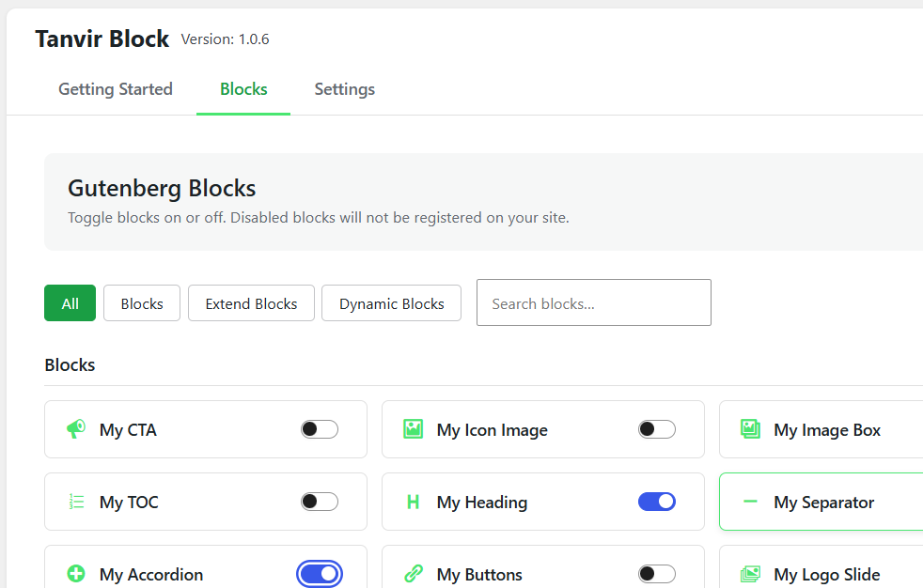Click the My Separator dash icon
Screen dimensions: 923x588
pos(750,502)
